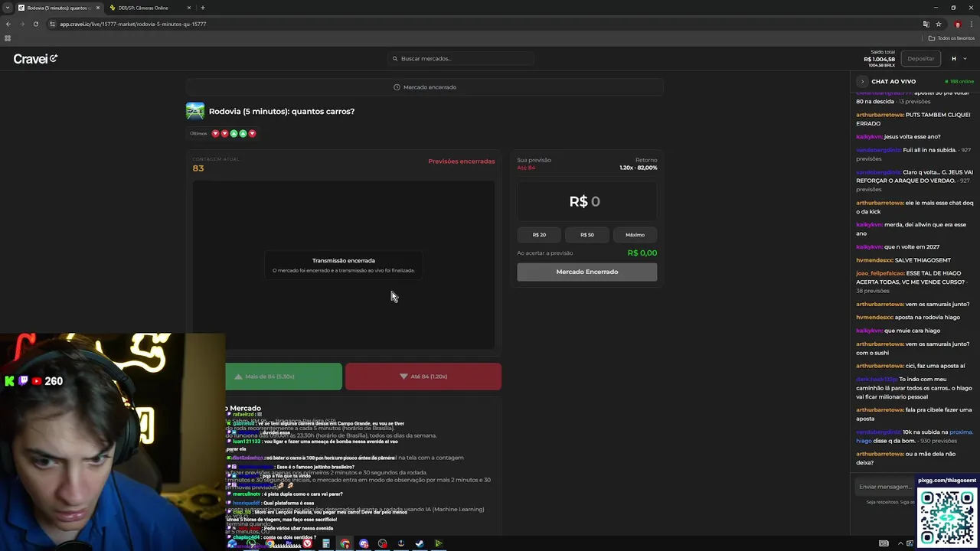
Task: Open a new browser tab
Action: tap(202, 8)
